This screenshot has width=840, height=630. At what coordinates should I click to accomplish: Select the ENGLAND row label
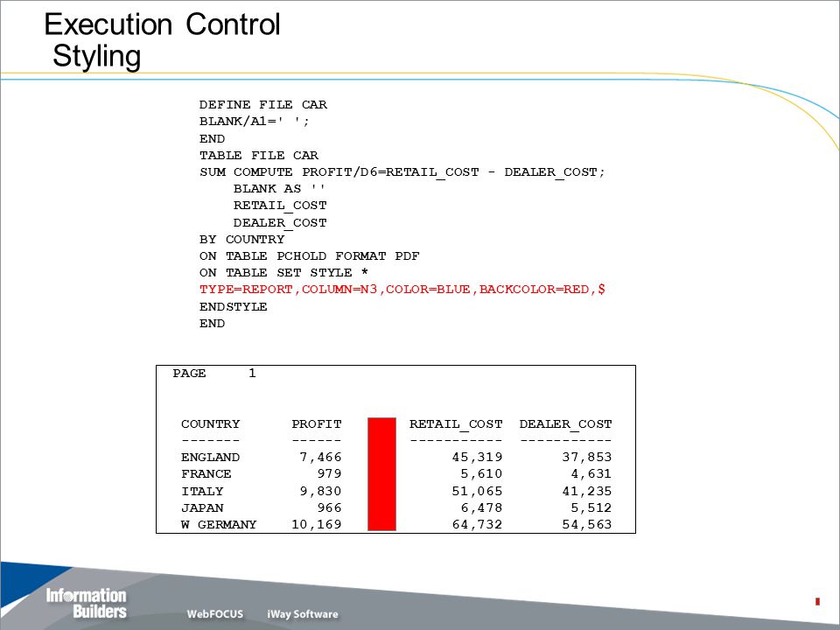point(211,457)
